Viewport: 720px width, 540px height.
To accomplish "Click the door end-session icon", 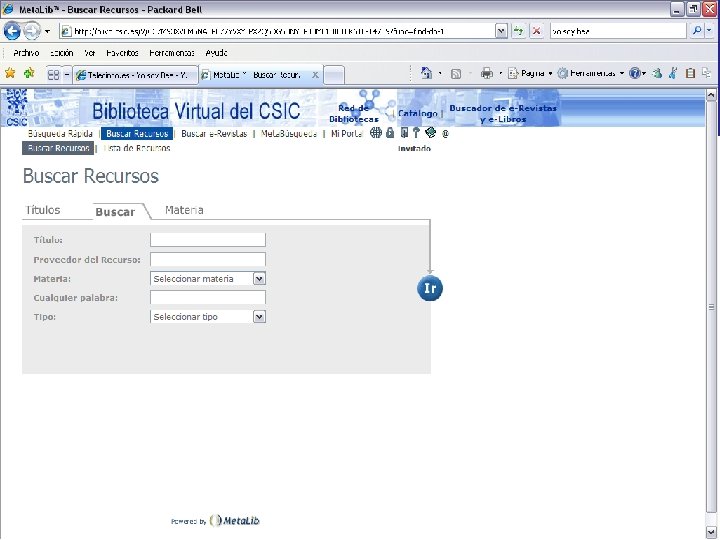I will (404, 133).
